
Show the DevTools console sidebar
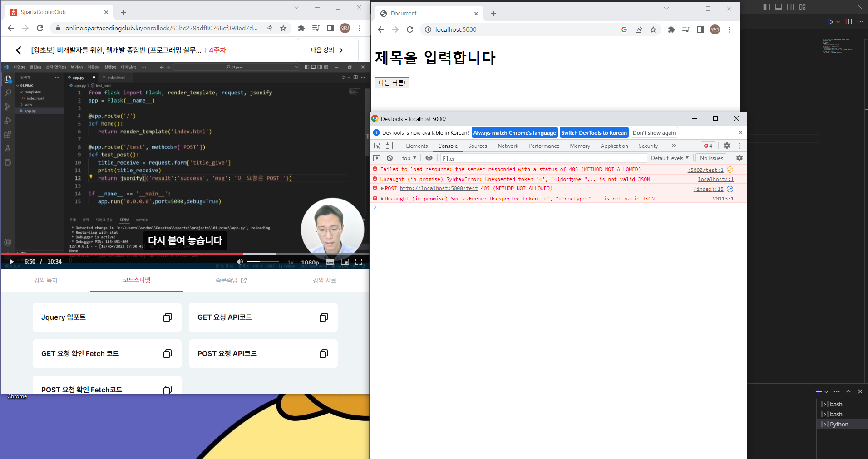coord(377,158)
